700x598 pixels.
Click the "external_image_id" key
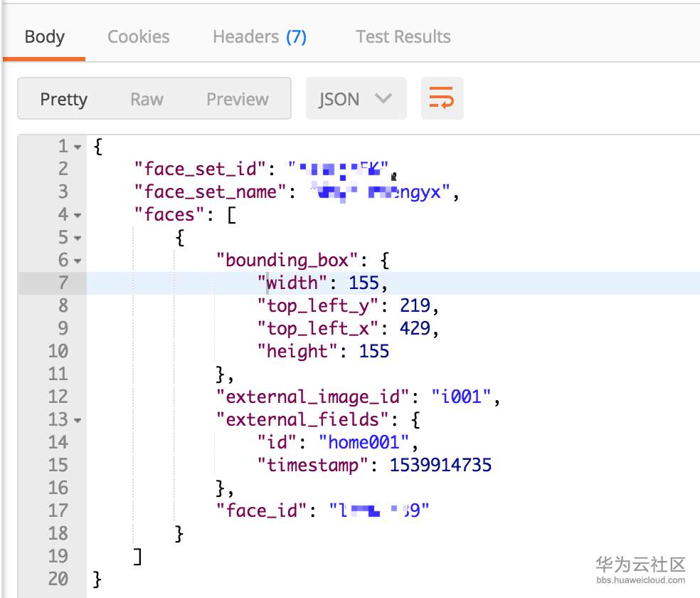click(312, 397)
